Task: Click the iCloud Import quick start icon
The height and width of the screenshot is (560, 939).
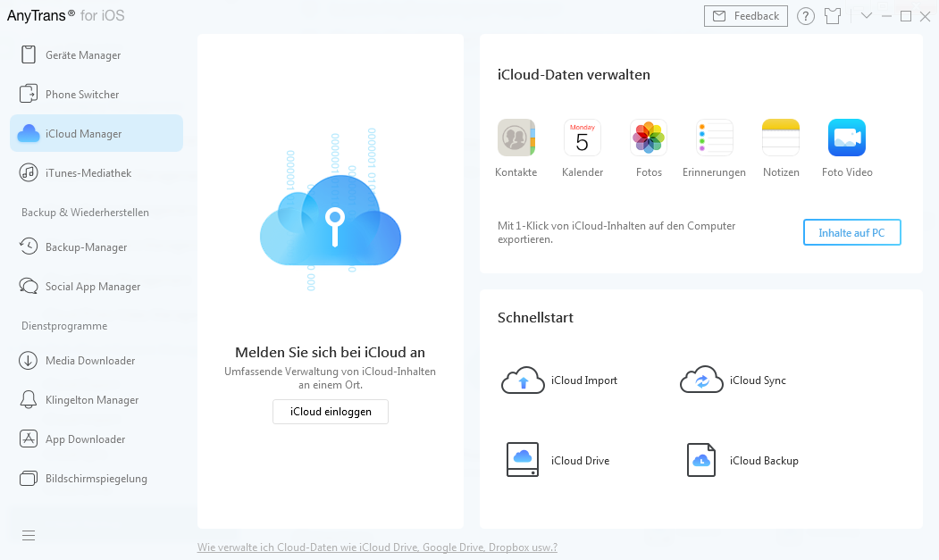Action: tap(523, 380)
